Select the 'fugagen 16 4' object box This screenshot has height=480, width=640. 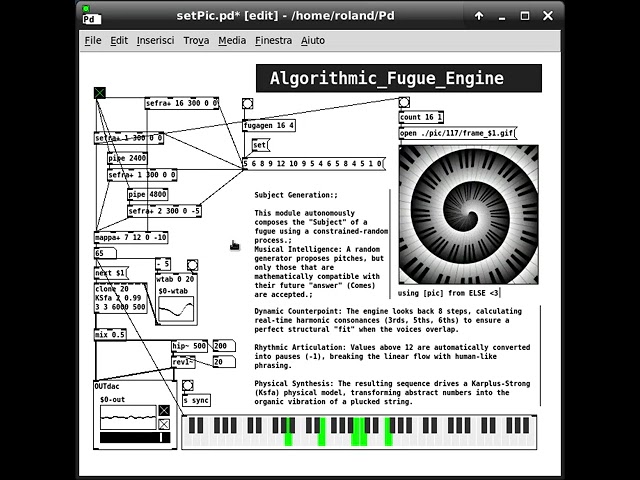(x=269, y=125)
